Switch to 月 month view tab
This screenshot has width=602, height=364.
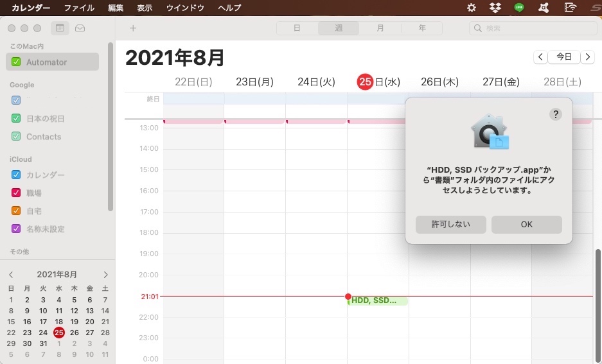coord(380,28)
